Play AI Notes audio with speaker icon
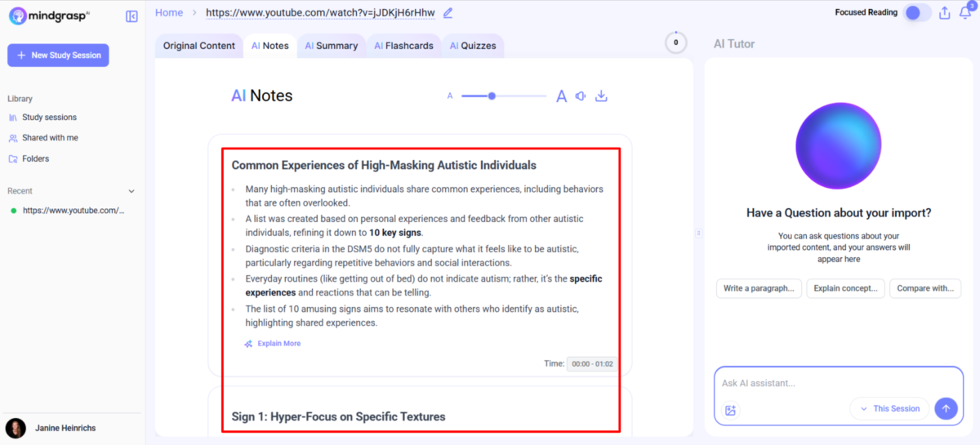Viewport: 980px width, 445px height. click(x=581, y=96)
